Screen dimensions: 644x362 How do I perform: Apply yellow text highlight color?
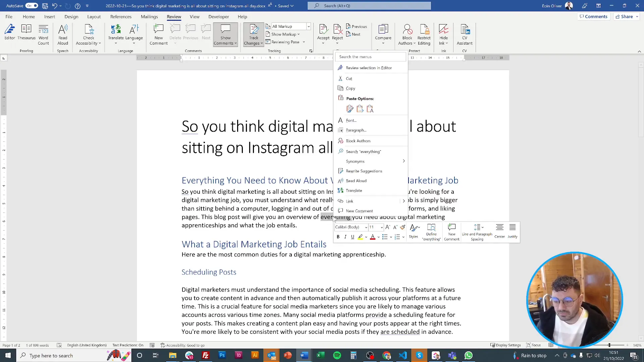coord(360,237)
